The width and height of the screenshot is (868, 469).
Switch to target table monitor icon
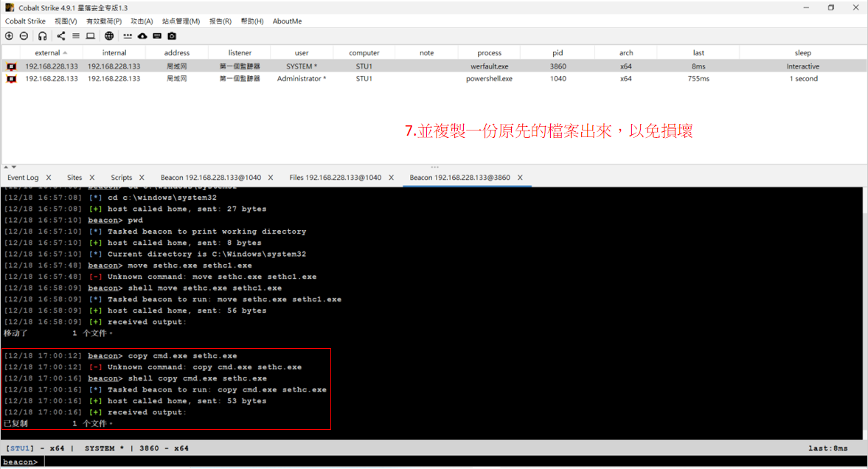90,36
